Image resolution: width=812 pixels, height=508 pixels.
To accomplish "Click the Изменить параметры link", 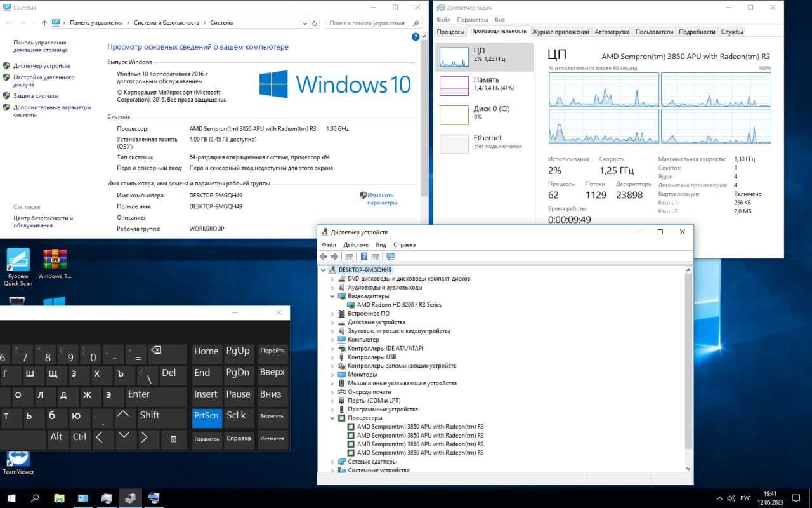I will (x=382, y=199).
